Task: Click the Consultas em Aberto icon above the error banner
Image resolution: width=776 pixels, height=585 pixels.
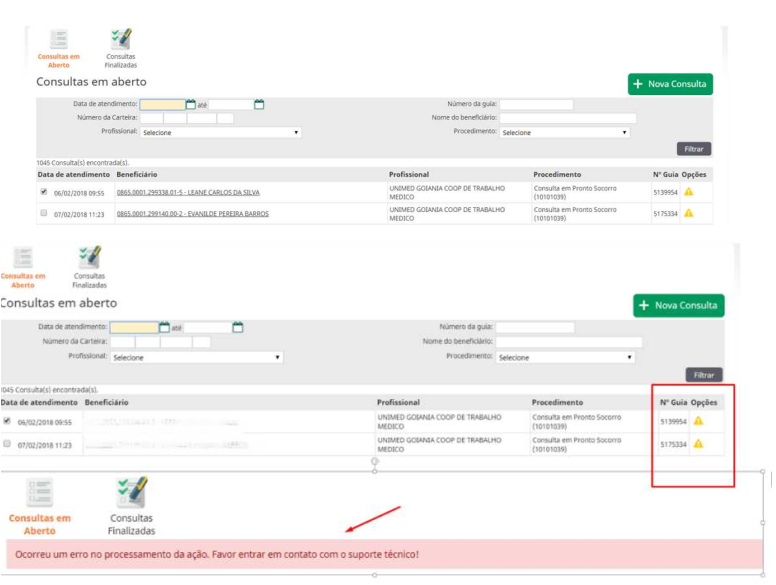Action: point(40,506)
